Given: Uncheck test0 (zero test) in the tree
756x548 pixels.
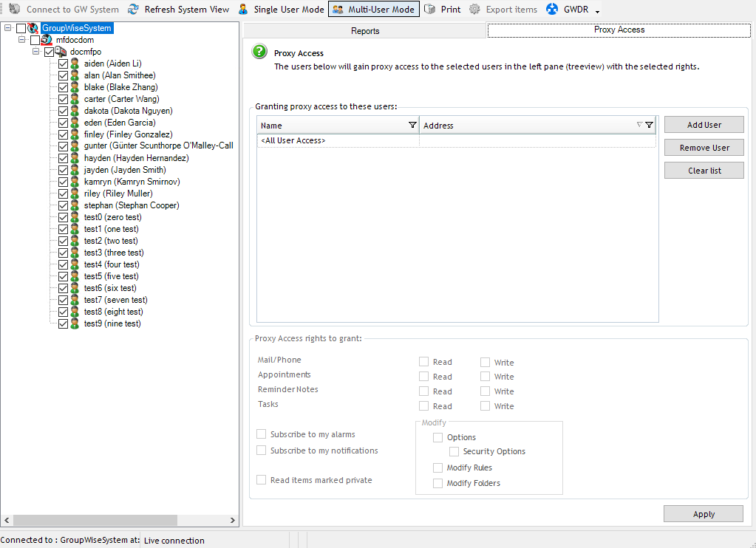Looking at the screenshot, I should coord(63,217).
